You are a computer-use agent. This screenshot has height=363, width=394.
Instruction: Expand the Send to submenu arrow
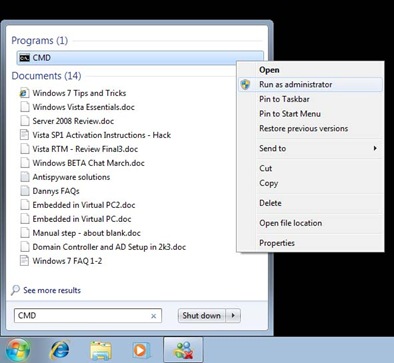tap(375, 148)
